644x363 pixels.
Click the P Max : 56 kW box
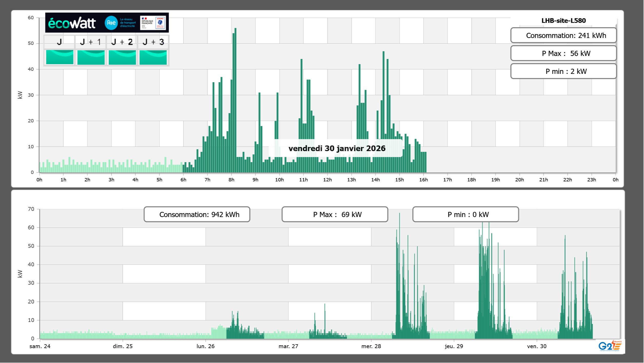[563, 53]
